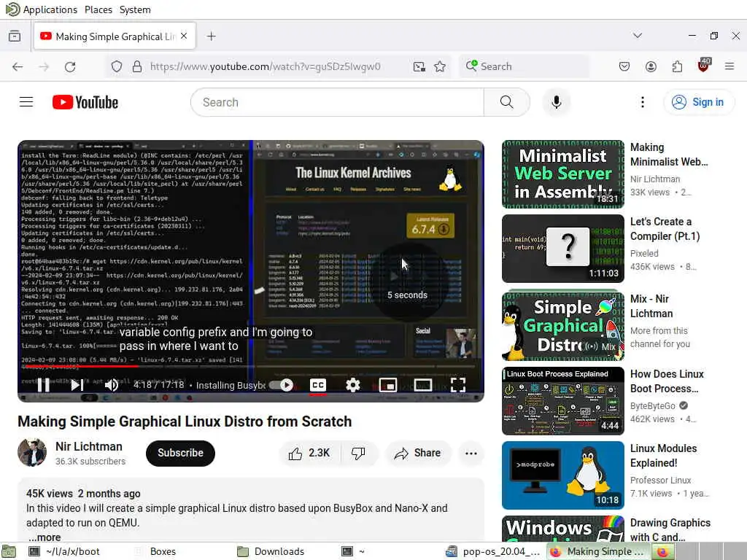
Task: Open more actions menu beside Share
Action: click(471, 454)
